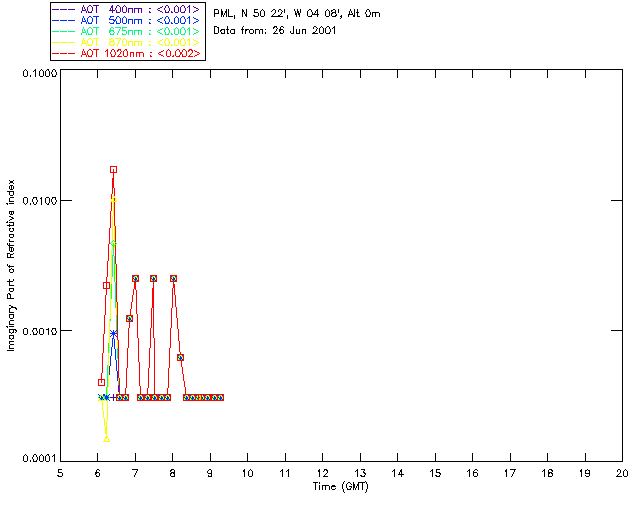Click the x-axis tick label 16
640x512 pixels.
(x=473, y=473)
